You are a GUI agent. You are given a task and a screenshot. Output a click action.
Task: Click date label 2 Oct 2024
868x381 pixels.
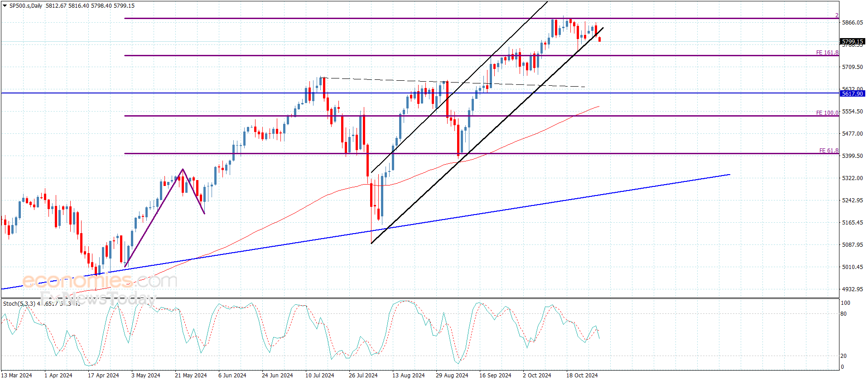537,375
